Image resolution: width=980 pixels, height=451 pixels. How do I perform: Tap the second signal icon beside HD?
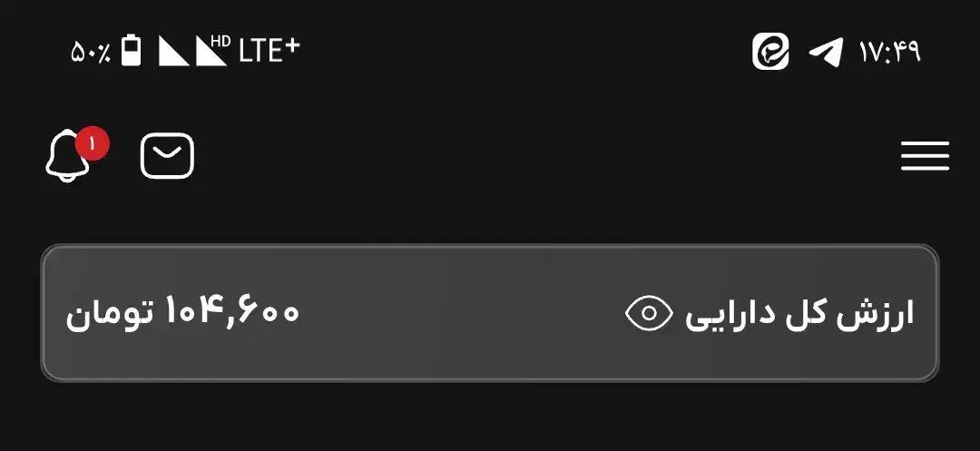coord(211,52)
